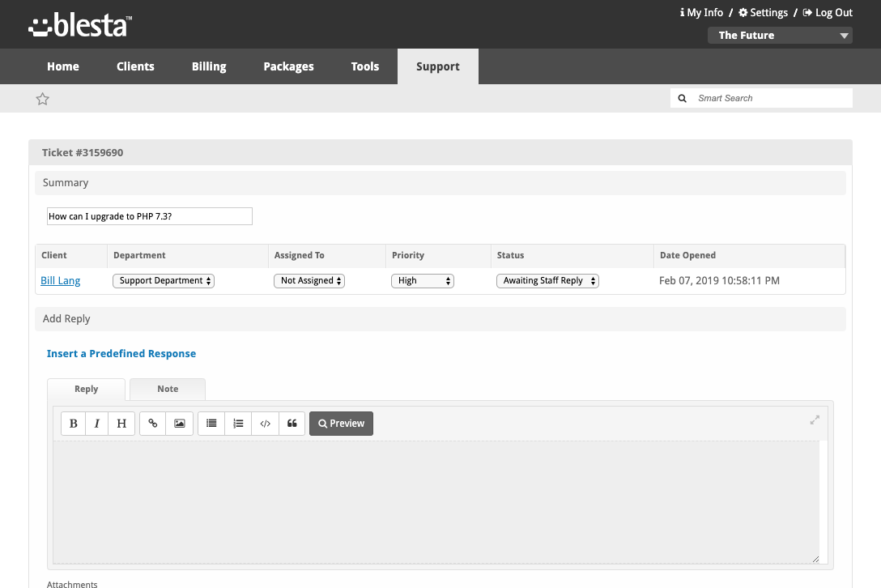Create a numbered ordered list

[x=238, y=424]
